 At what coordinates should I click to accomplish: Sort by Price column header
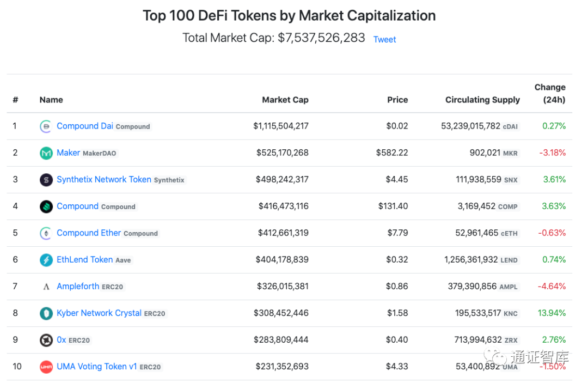(397, 100)
